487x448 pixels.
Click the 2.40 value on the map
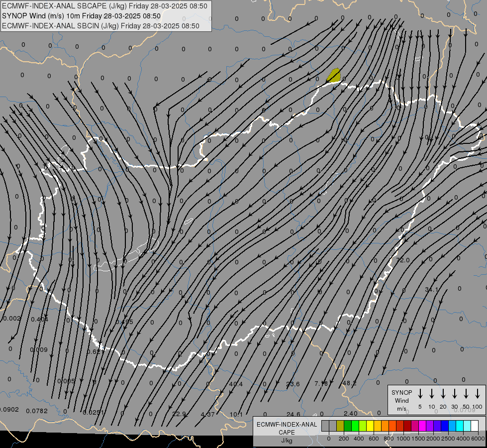pyautogui.click(x=351, y=414)
